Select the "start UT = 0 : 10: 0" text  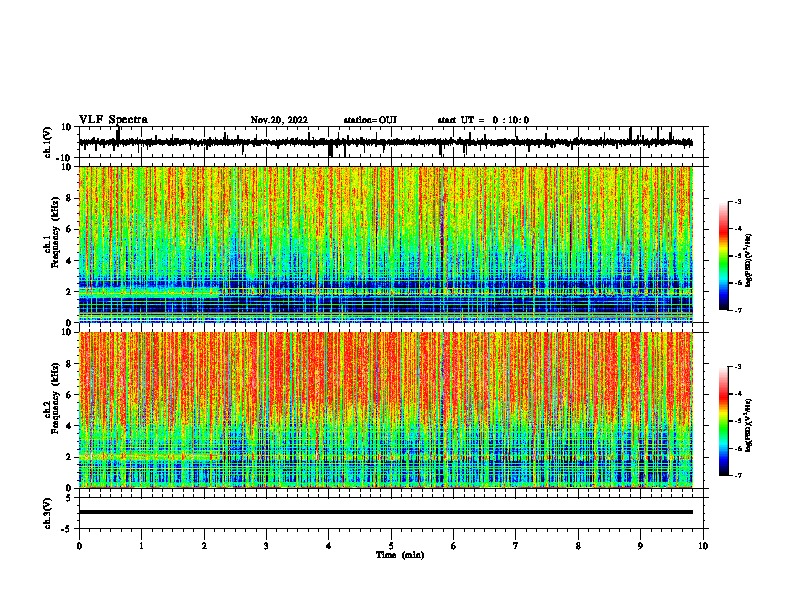[x=483, y=120]
